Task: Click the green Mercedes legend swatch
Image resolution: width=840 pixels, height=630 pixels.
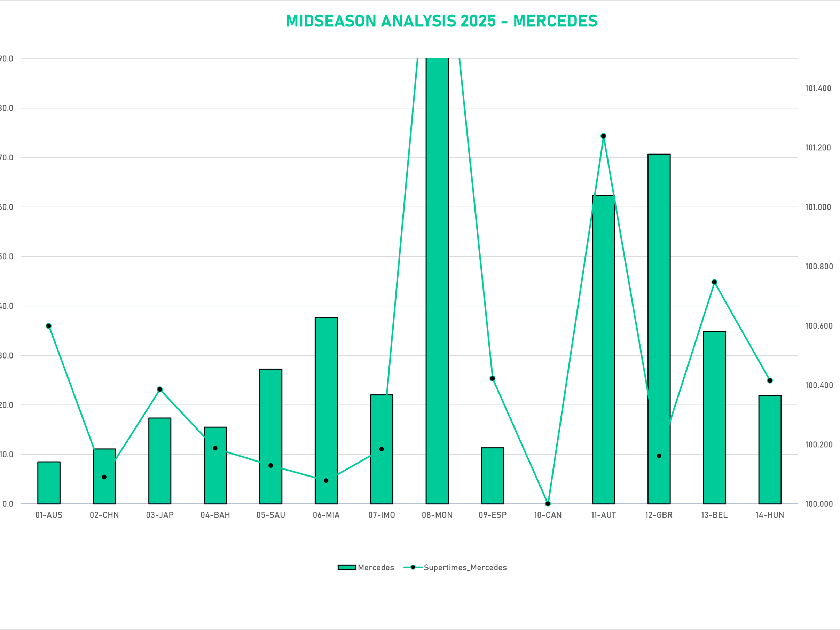Action: 347,567
